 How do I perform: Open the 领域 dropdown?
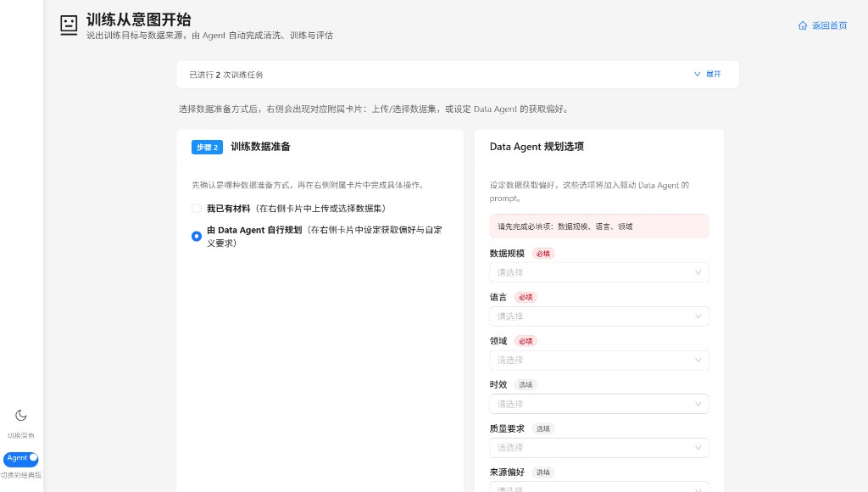[599, 360]
